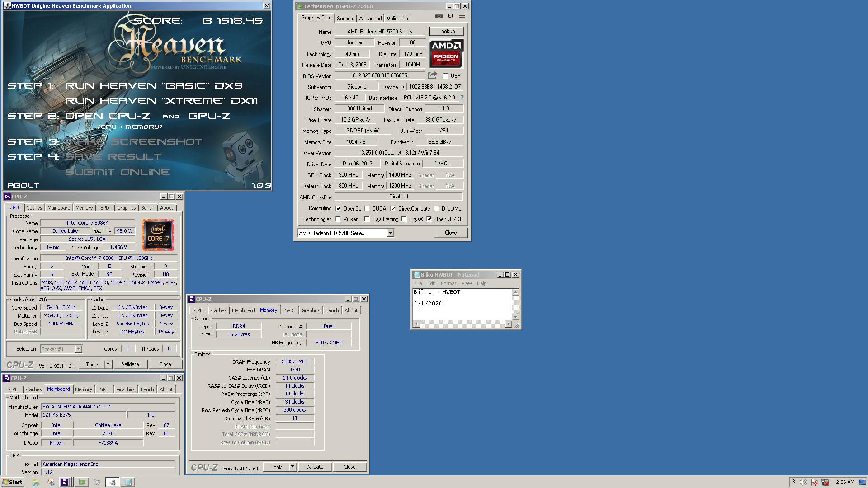Image resolution: width=868 pixels, height=488 pixels.
Task: Open the GPU-Z hamburger menu icon
Action: pos(462,16)
